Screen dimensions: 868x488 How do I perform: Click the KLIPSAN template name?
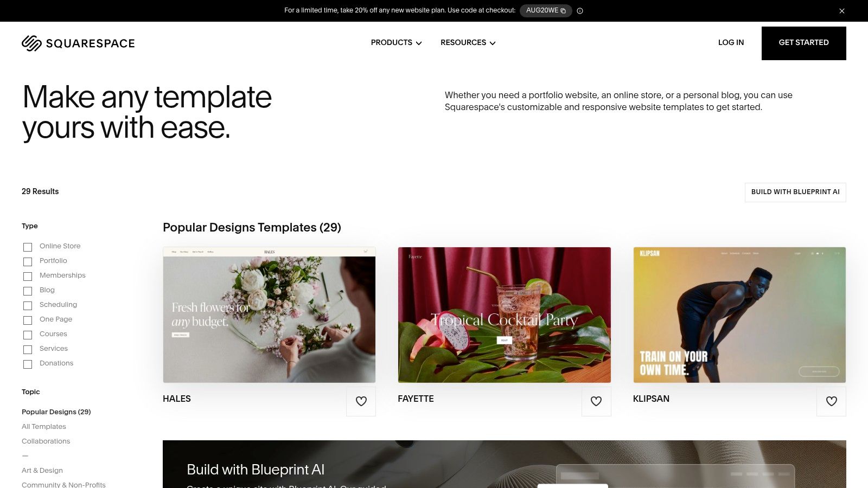(x=651, y=399)
